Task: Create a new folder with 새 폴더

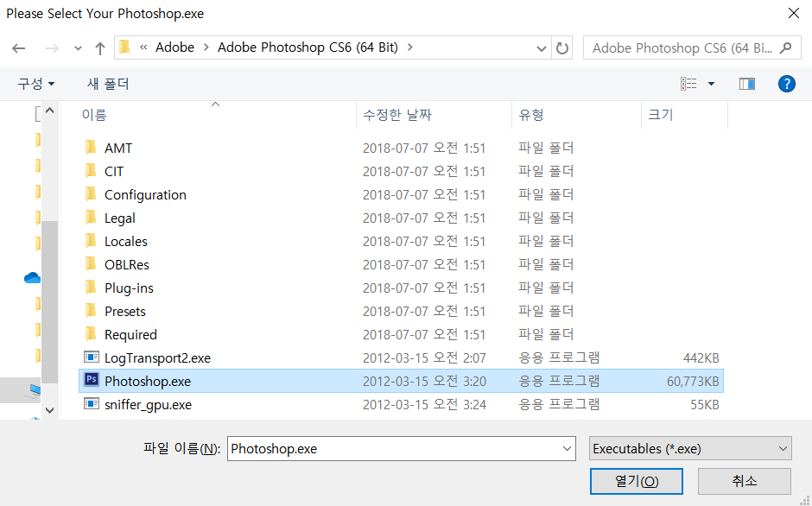Action: (108, 84)
